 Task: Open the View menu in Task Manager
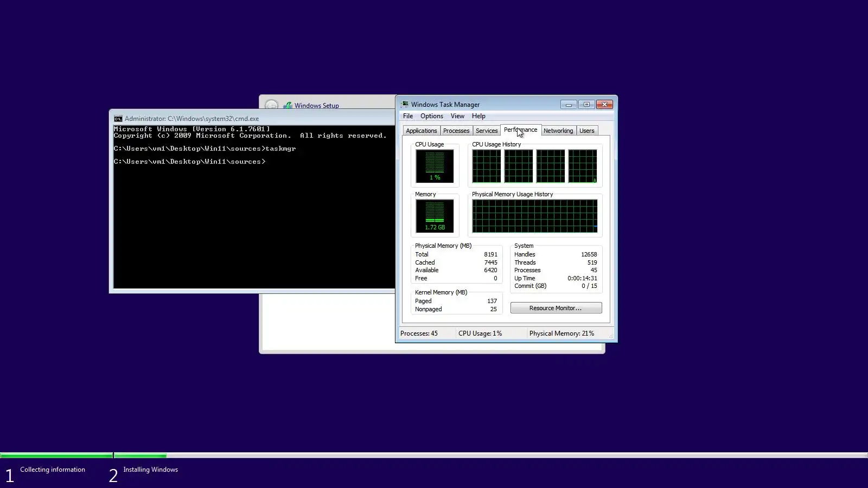[457, 116]
